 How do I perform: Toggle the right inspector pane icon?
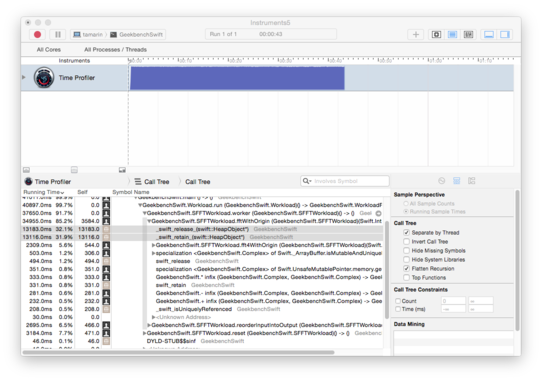point(505,34)
